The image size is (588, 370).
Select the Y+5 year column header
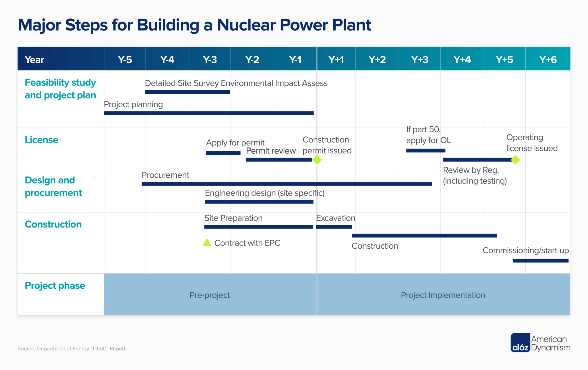[x=505, y=59]
